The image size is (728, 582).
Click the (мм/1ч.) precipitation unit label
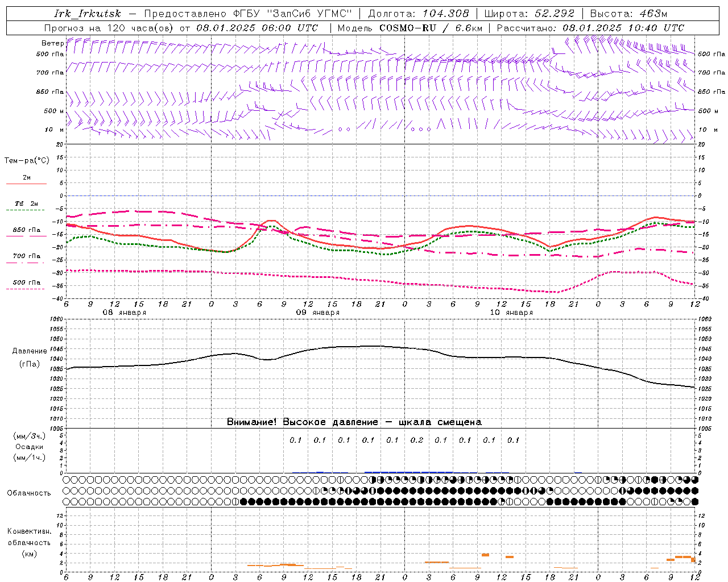pos(30,458)
